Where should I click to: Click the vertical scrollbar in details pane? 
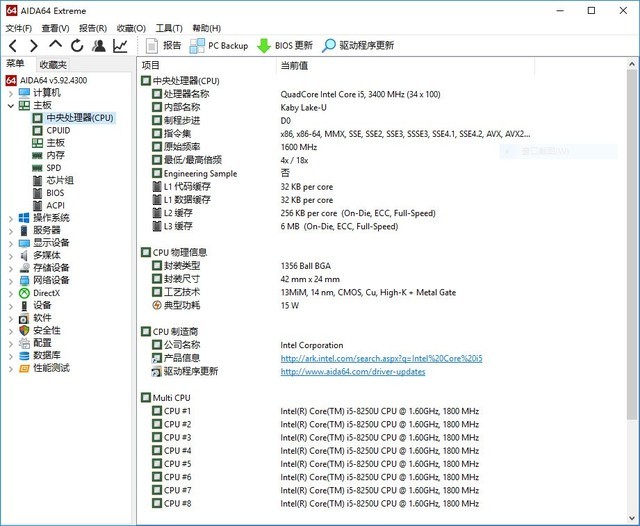(x=631, y=250)
